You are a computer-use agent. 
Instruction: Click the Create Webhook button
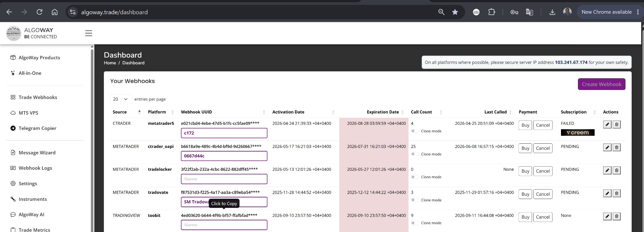[601, 84]
